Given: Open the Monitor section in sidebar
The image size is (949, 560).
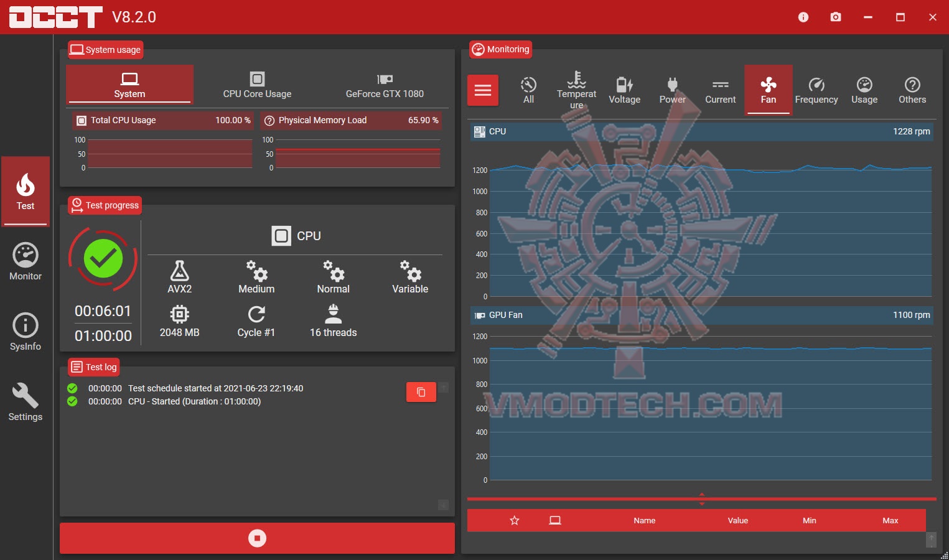Looking at the screenshot, I should (26, 262).
